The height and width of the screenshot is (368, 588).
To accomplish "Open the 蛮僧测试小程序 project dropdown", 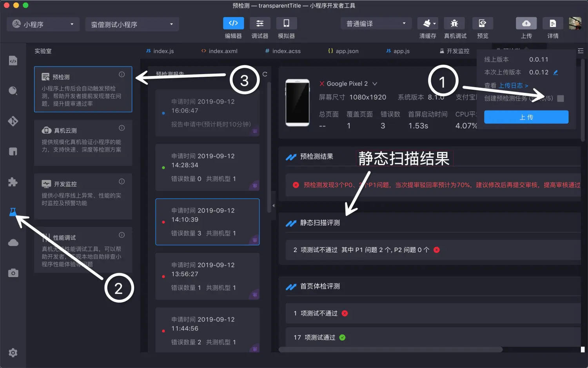I will point(132,24).
